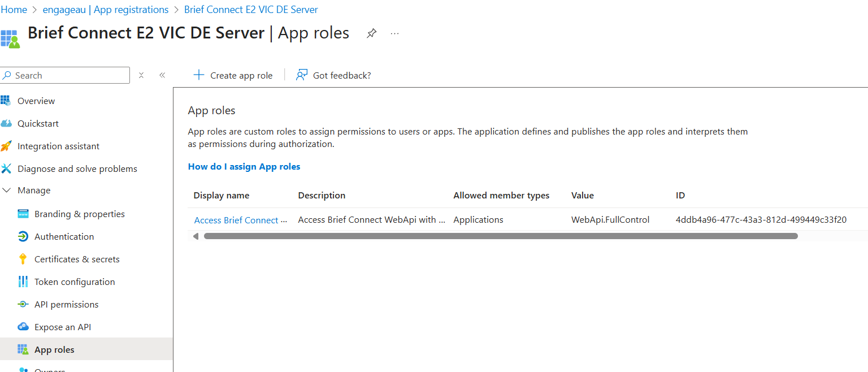
Task: Select the WebApi.FullControl value cell
Action: coord(610,219)
